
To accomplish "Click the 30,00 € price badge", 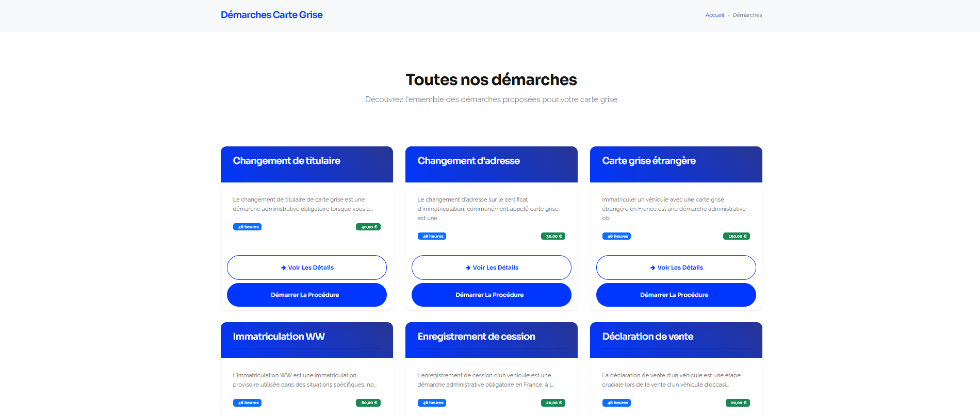I will [553, 236].
